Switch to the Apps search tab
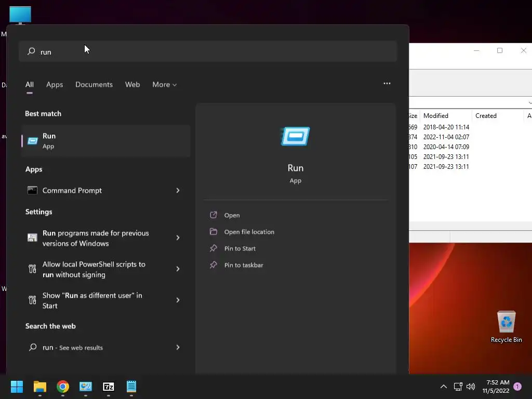 [55, 85]
